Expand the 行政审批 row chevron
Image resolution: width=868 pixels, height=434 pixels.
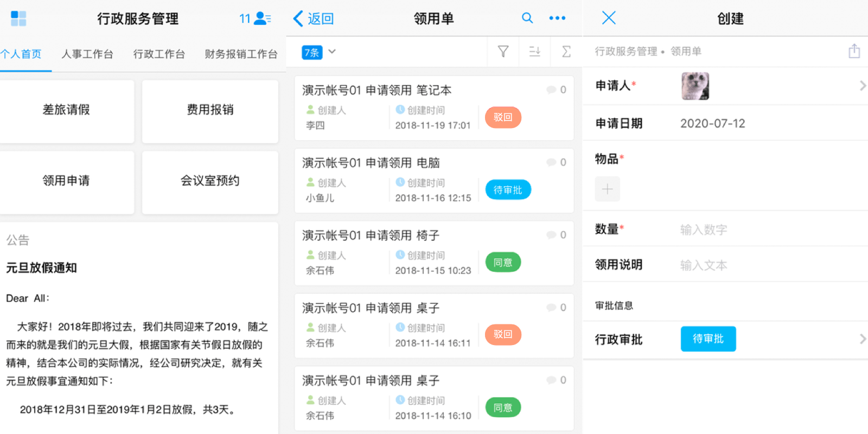coord(862,339)
